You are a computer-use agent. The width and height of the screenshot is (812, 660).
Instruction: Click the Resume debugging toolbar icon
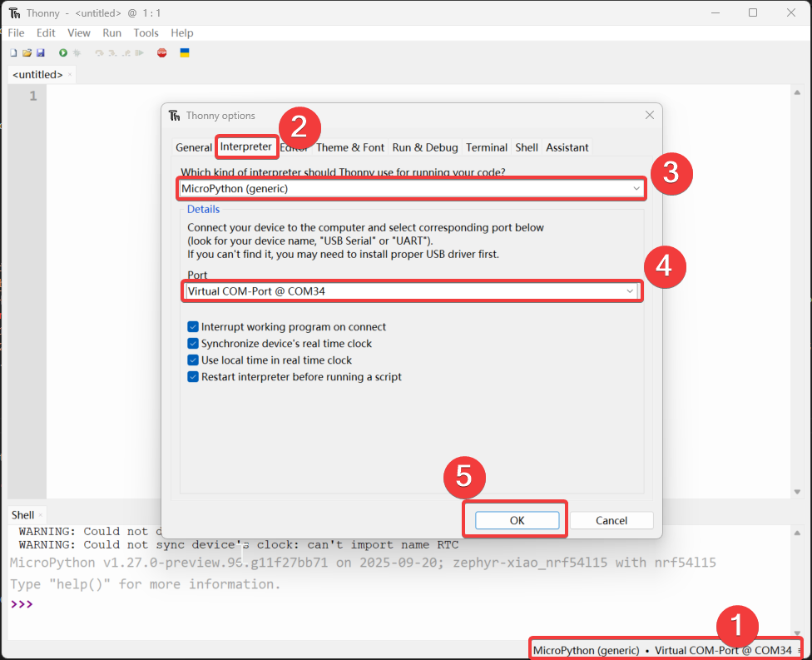139,52
